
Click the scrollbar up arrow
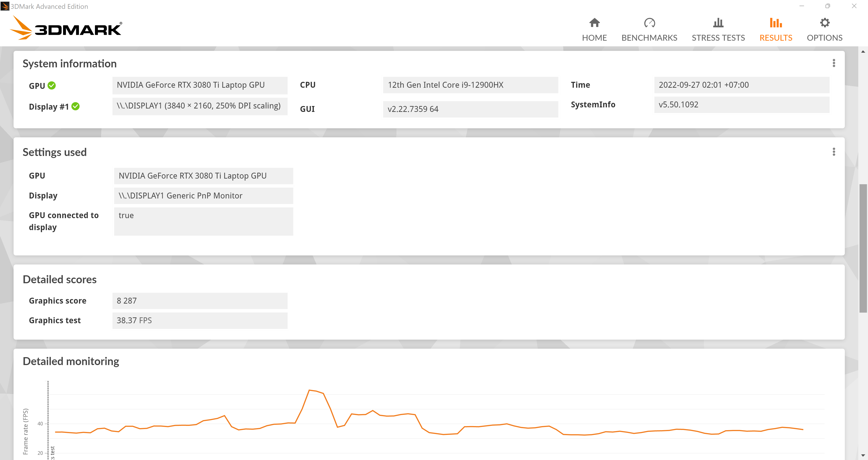pyautogui.click(x=863, y=52)
